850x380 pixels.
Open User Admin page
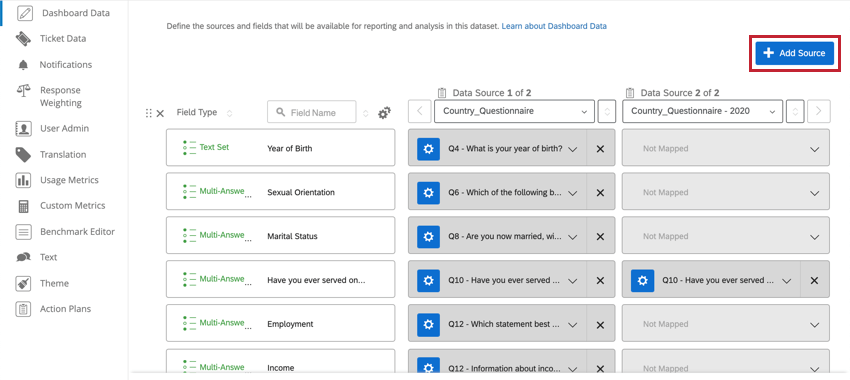(64, 128)
